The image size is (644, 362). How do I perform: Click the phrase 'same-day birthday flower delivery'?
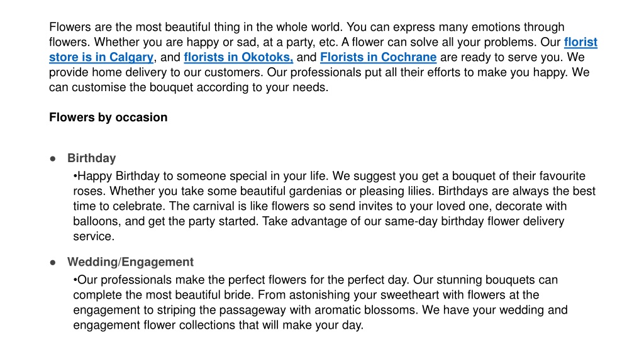click(475, 221)
